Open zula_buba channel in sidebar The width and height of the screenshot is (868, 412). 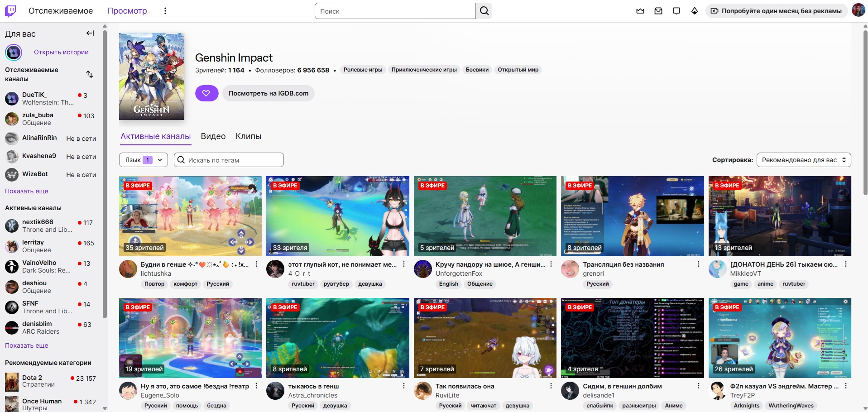pos(50,119)
